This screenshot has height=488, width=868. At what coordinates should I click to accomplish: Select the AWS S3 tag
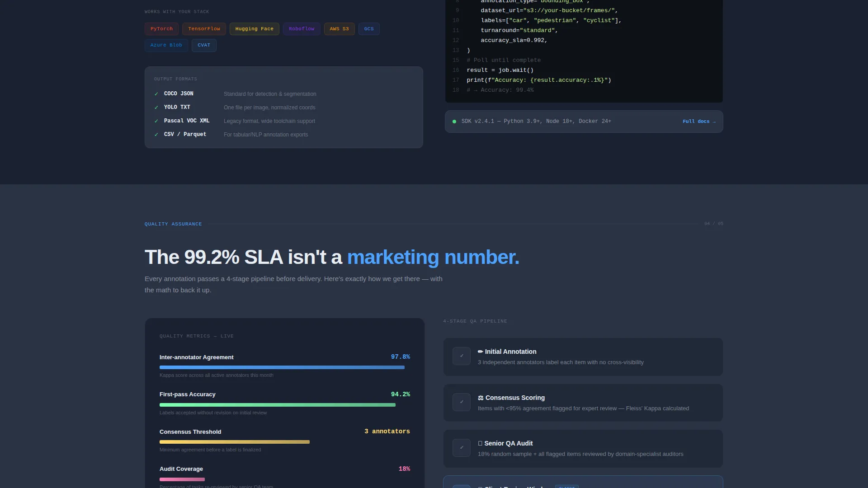click(339, 29)
